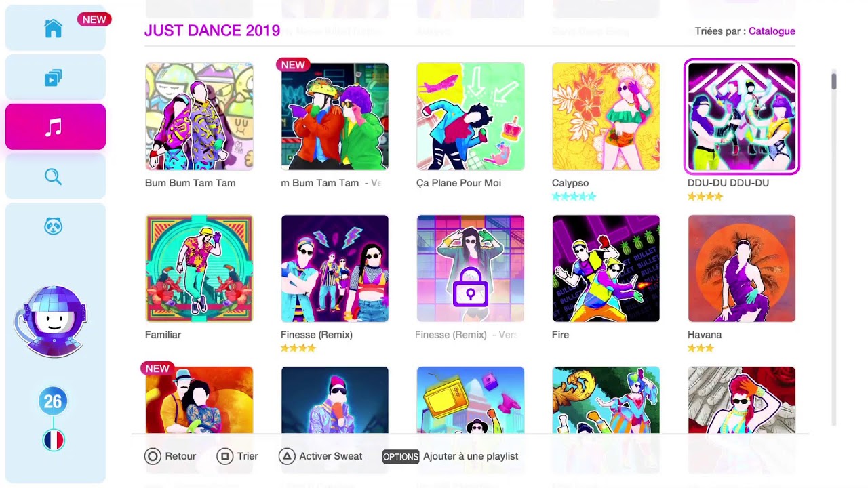Image resolution: width=868 pixels, height=488 pixels.
Task: Click the triangle Activer Sweat icon
Action: tap(287, 456)
